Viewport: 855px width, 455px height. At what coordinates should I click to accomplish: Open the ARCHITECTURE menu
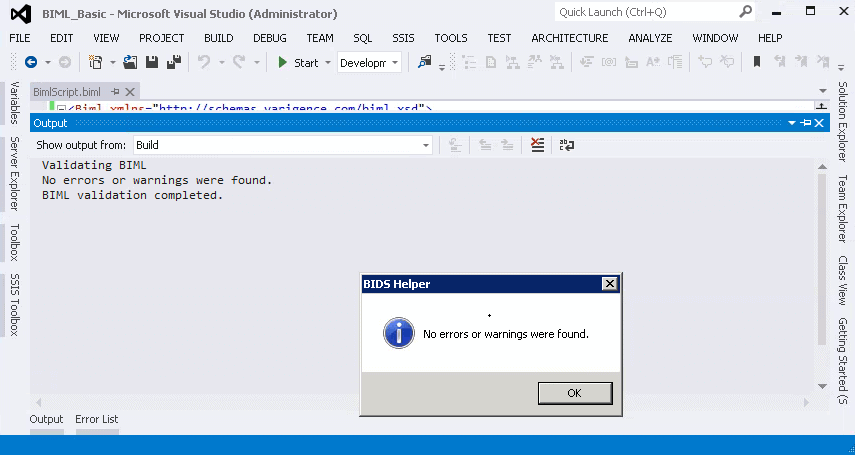570,38
